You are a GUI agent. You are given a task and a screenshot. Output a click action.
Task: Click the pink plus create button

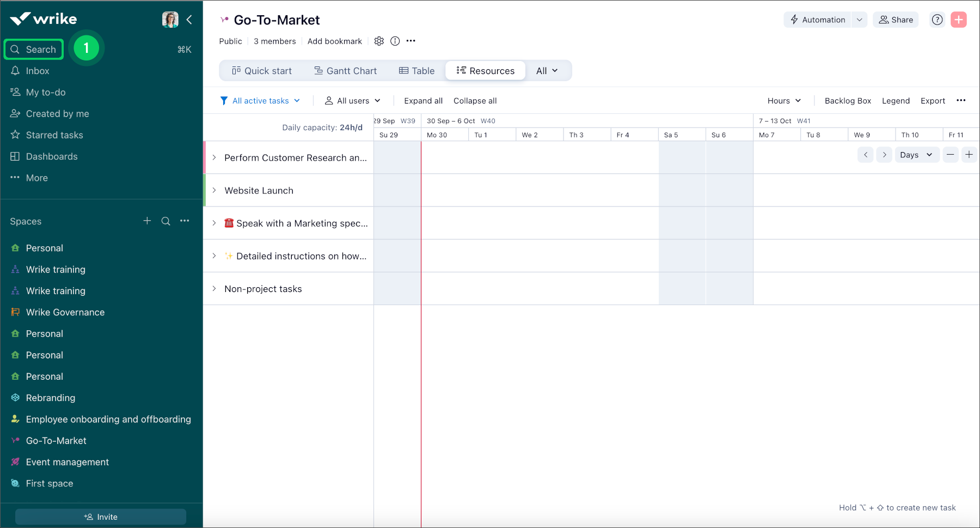coord(958,20)
